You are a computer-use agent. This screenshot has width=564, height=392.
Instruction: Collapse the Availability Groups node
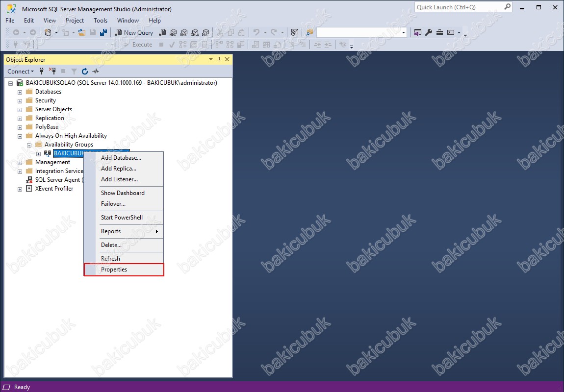(x=29, y=145)
